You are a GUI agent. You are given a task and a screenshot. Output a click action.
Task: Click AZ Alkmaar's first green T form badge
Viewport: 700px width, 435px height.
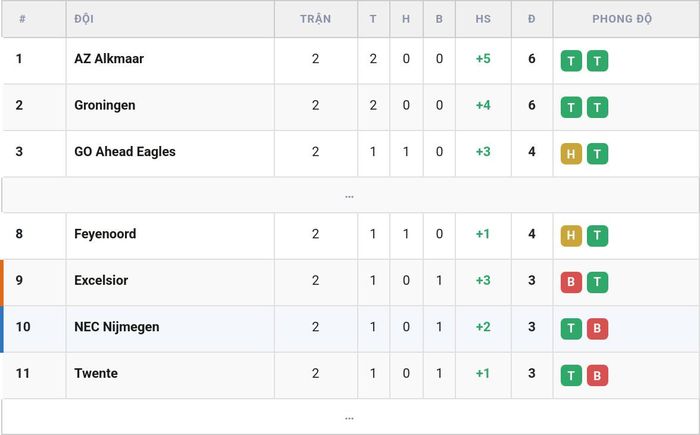point(571,61)
